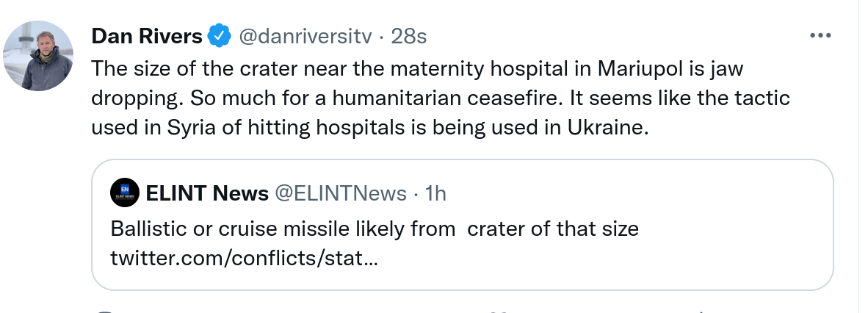The height and width of the screenshot is (313, 868).
Task: Open the twitter.com/conflicts/stat… link
Action: (245, 259)
